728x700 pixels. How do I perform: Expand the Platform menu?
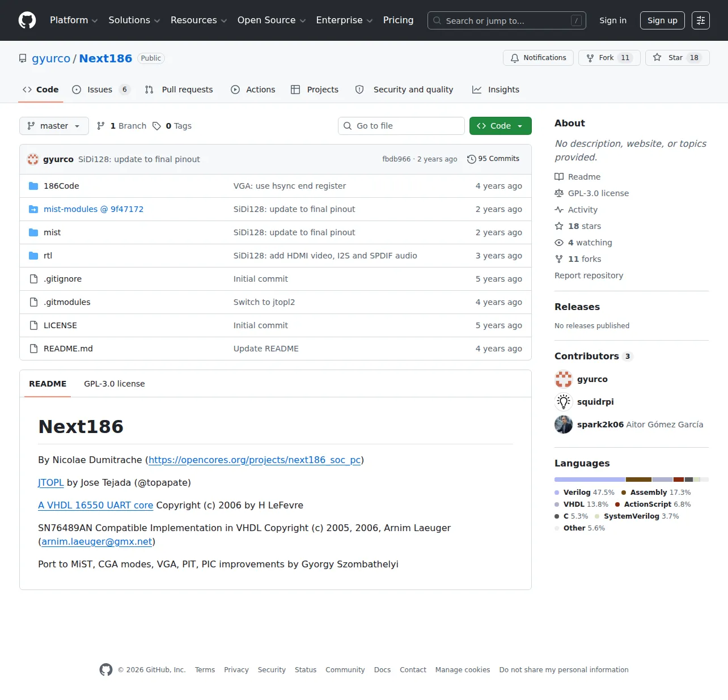click(x=74, y=20)
